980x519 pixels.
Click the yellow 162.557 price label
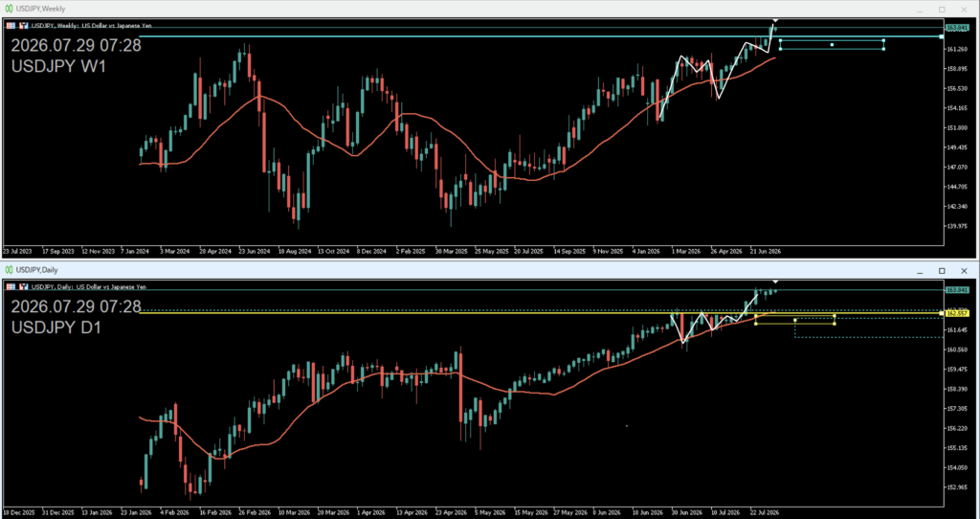[956, 313]
